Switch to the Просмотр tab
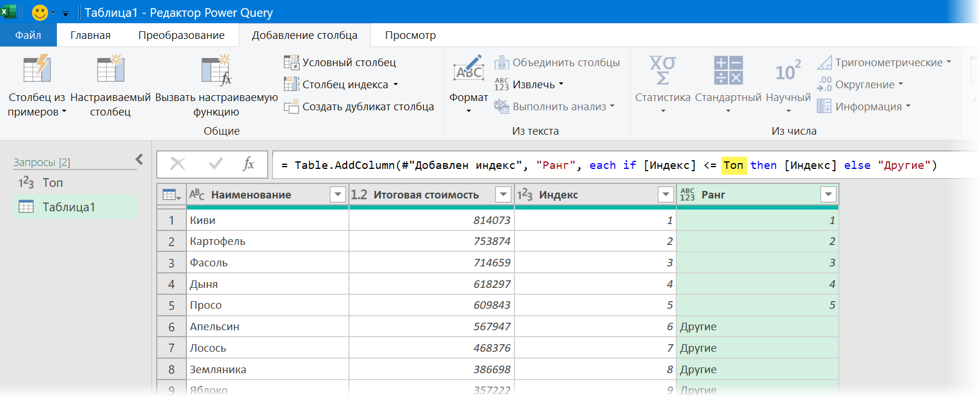 [410, 35]
